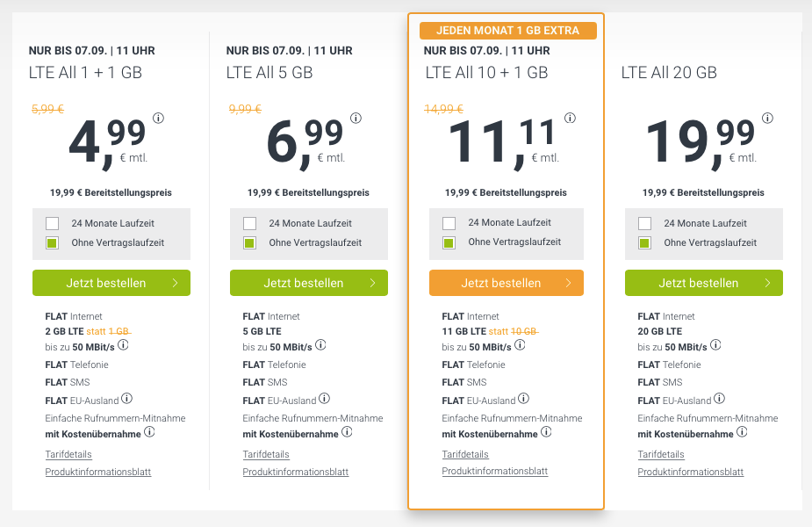The width and height of the screenshot is (812, 527).
Task: Open Tarifdetails for LTE All 5 GB
Action: (266, 454)
